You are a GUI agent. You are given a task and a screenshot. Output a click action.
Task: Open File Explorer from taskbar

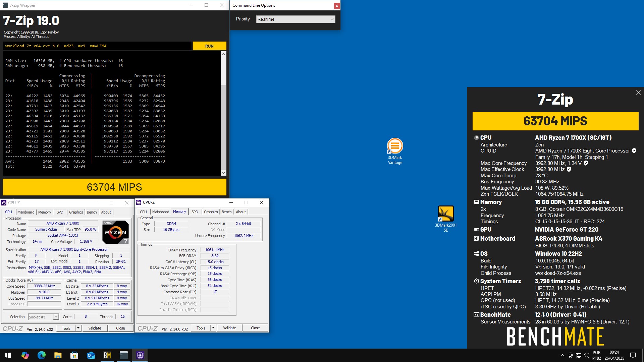click(x=58, y=355)
